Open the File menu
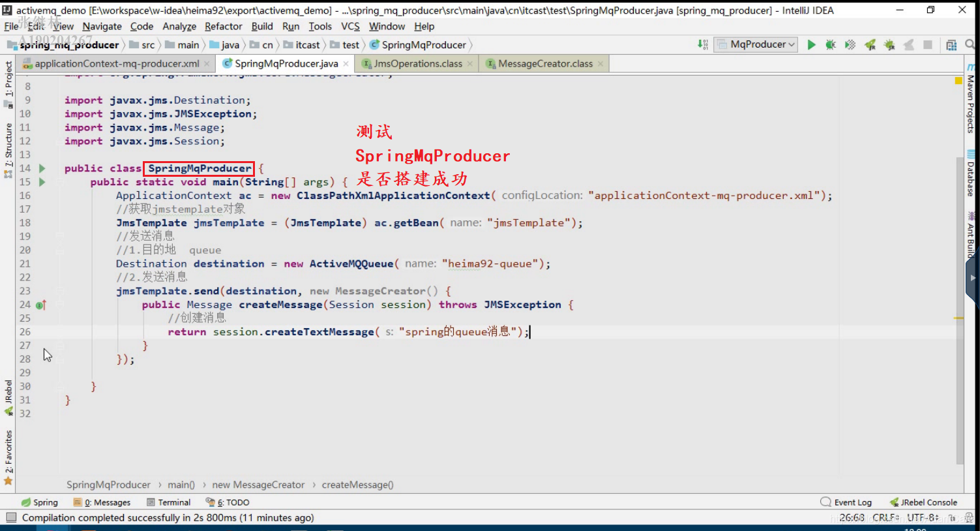The height and width of the screenshot is (531, 980). (x=11, y=26)
